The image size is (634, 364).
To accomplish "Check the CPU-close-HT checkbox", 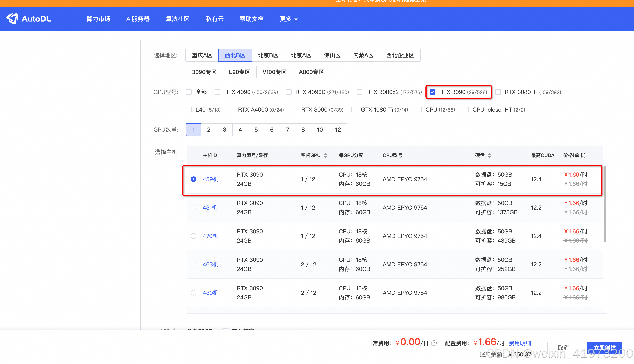I will click(466, 110).
